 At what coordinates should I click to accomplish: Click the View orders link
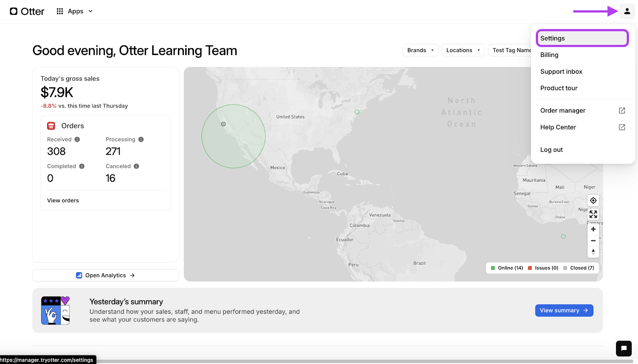click(x=63, y=200)
